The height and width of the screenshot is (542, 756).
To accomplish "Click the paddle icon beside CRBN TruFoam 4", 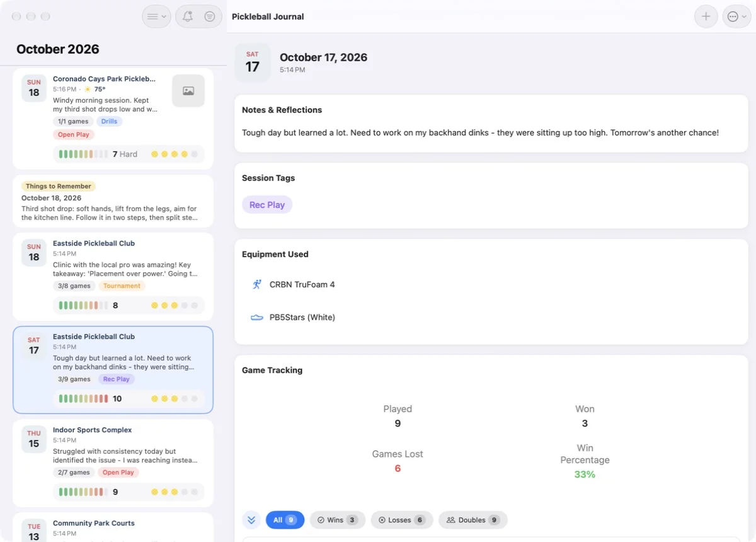I will click(257, 284).
